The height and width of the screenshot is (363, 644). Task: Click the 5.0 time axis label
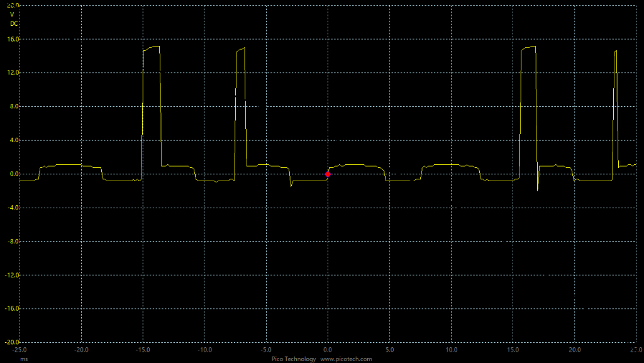(x=389, y=349)
